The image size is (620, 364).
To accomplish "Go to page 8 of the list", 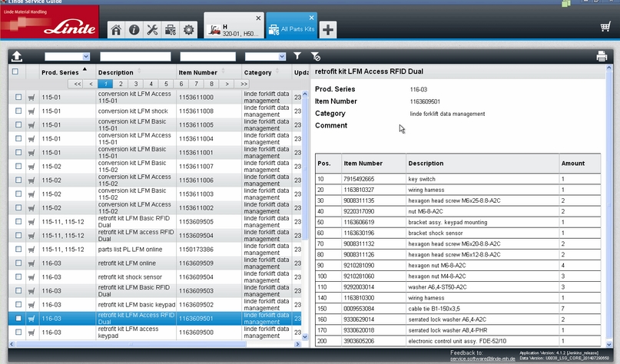I will [211, 84].
